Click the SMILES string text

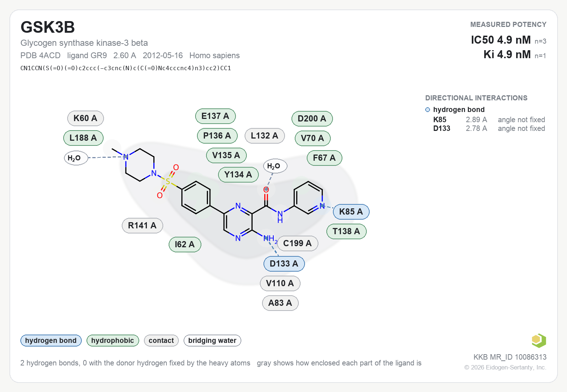point(126,68)
